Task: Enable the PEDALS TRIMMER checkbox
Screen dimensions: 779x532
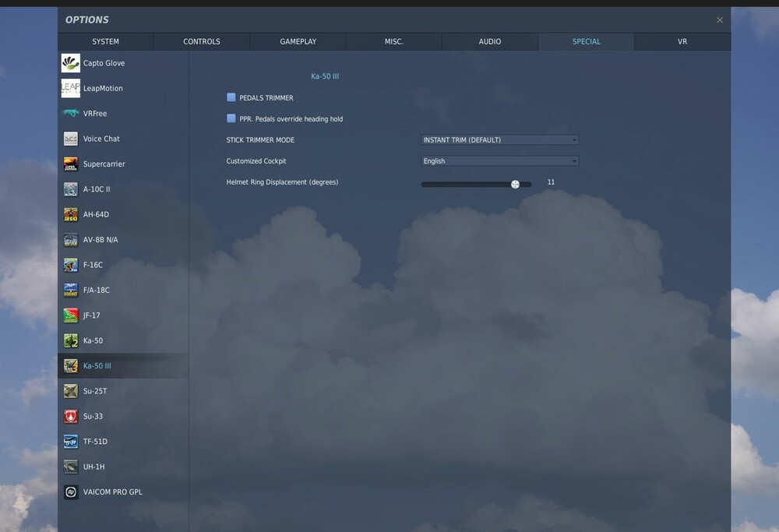Action: tap(231, 97)
